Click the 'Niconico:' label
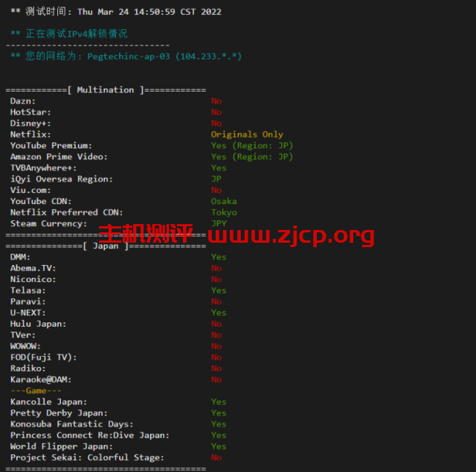The height and width of the screenshot is (472, 476). (x=33, y=279)
